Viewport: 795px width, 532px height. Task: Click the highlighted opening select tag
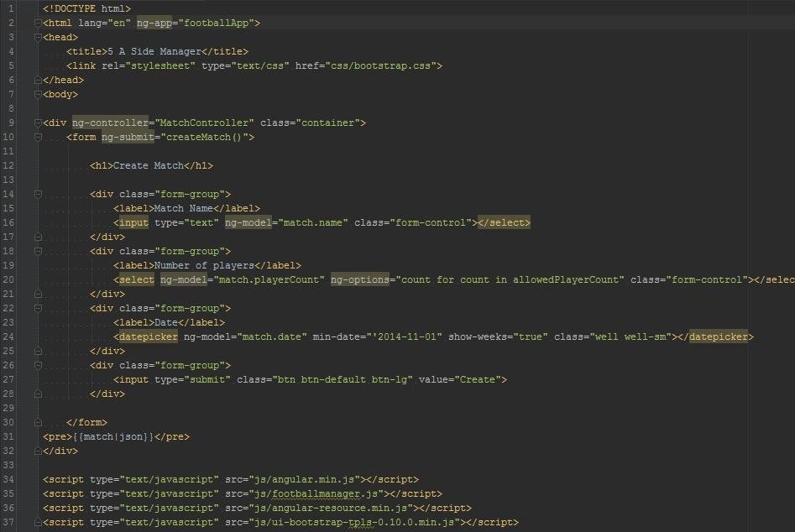click(x=136, y=279)
